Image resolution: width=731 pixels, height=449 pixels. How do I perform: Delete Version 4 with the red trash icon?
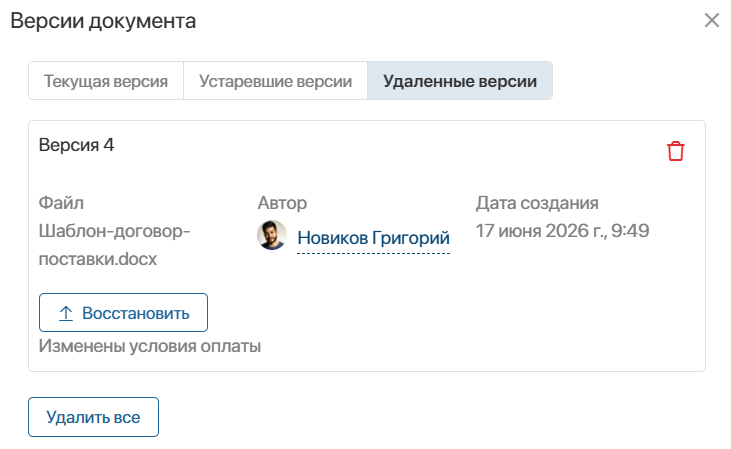point(676,151)
